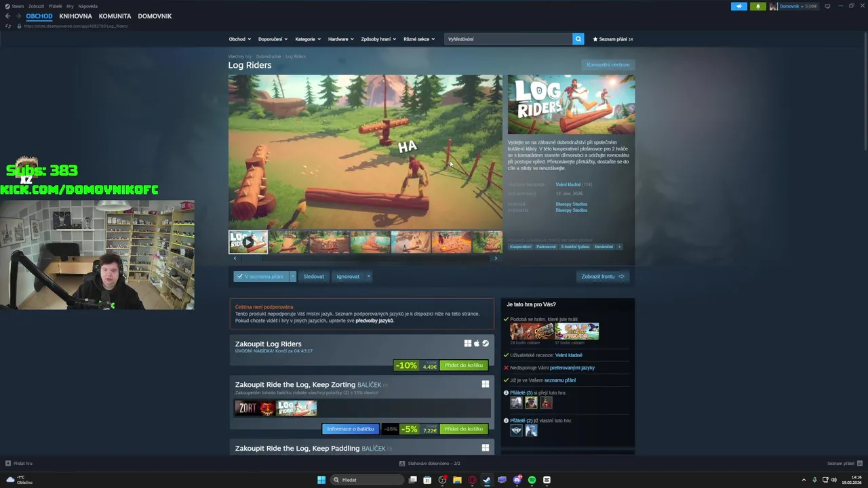
Task: Open the Hry menu
Action: coord(70,6)
